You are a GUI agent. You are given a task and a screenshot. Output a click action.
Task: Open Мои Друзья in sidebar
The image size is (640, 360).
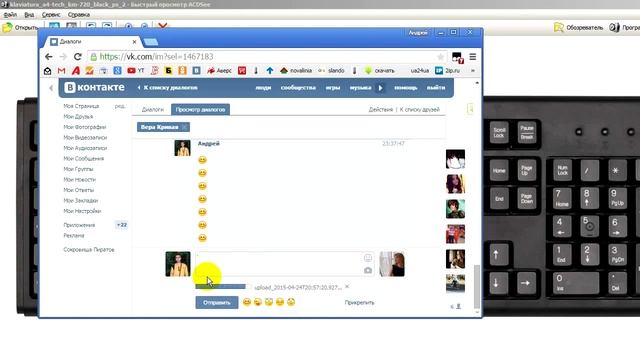[x=78, y=117]
